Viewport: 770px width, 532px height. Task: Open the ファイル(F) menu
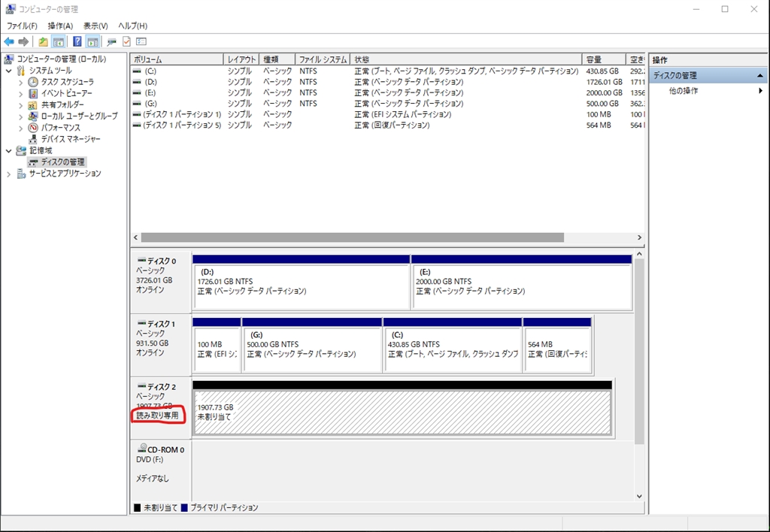[22, 26]
